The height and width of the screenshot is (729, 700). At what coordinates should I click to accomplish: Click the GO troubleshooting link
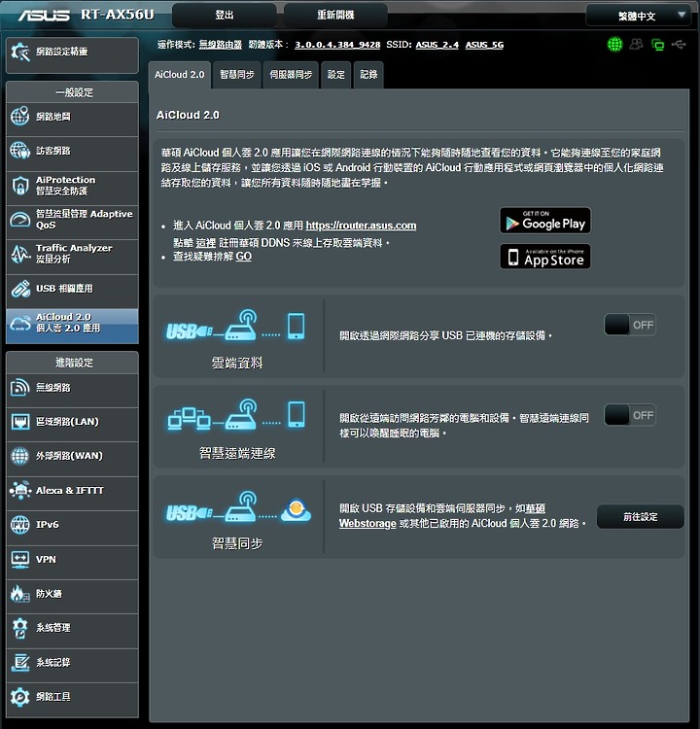244,257
